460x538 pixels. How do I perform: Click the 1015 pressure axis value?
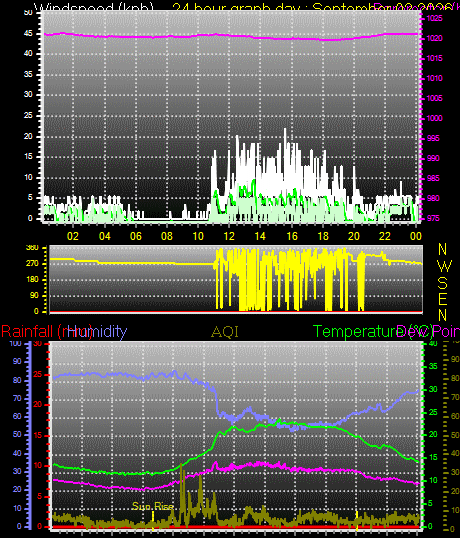pos(434,58)
